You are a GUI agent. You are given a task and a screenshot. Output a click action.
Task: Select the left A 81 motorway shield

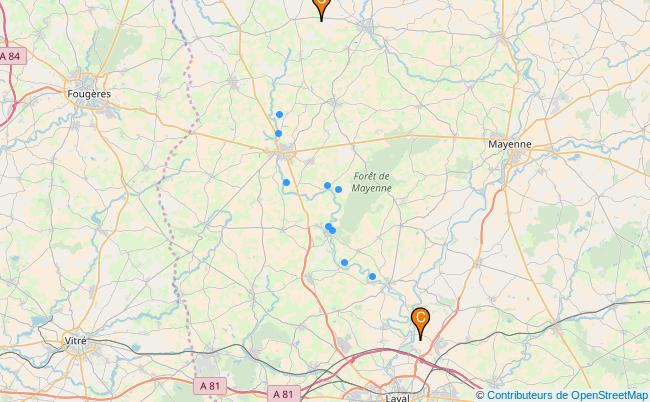[x=210, y=386]
